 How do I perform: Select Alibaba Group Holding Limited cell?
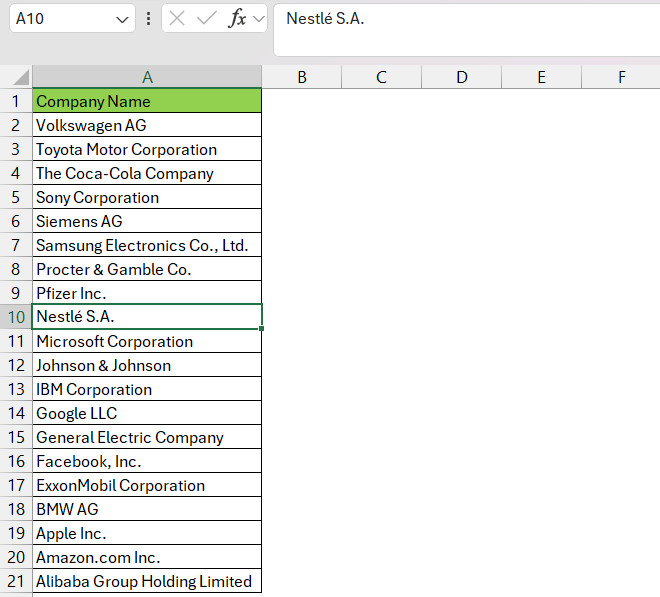[147, 581]
